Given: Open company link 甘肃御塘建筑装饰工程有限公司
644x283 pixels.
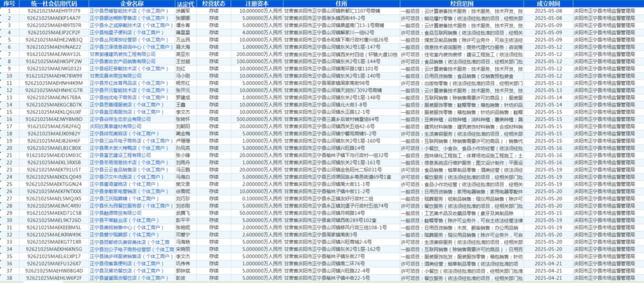Looking at the screenshot, I should (x=129, y=55).
